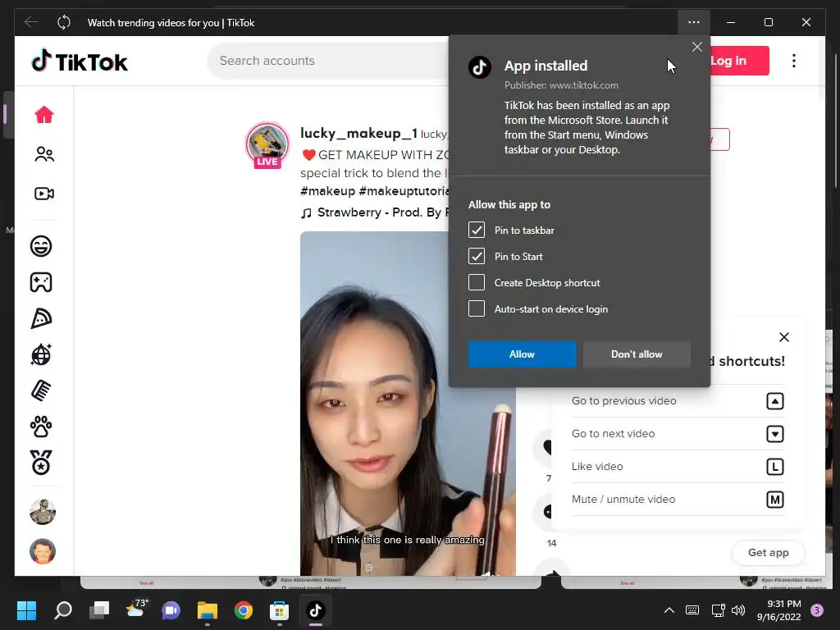
Task: Click Like video shortcut text
Action: (597, 466)
